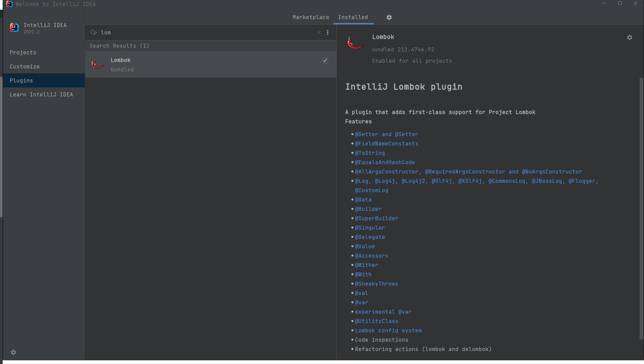Click the Lombok chili pepper icon in results list

[98, 63]
